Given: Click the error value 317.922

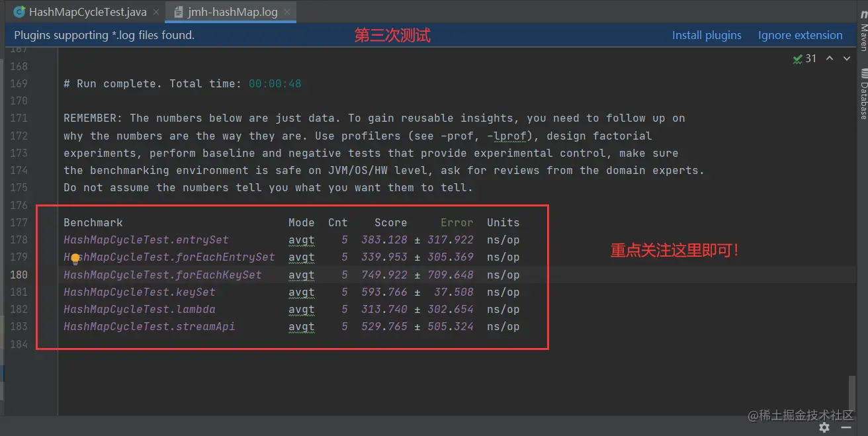Looking at the screenshot, I should coord(451,240).
